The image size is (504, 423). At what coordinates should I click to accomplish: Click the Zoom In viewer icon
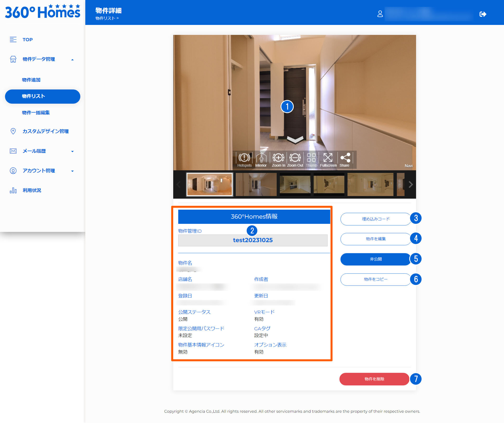point(278,158)
